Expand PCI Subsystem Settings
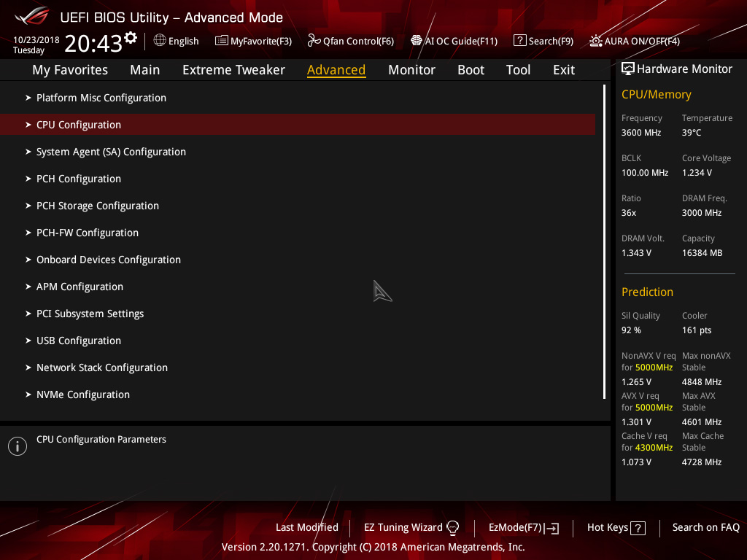The image size is (747, 560). point(298,314)
